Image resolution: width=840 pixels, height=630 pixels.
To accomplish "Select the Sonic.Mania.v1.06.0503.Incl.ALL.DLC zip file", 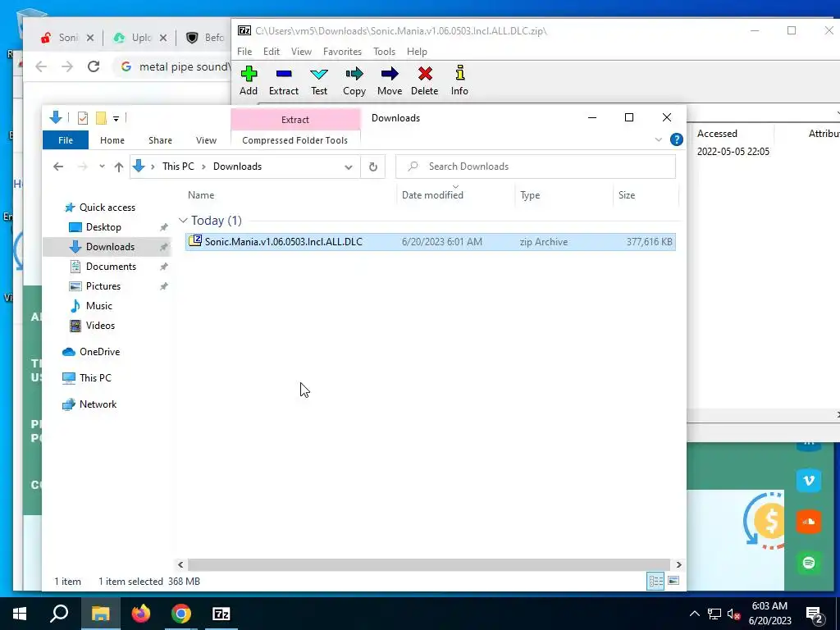I will [x=431, y=242].
